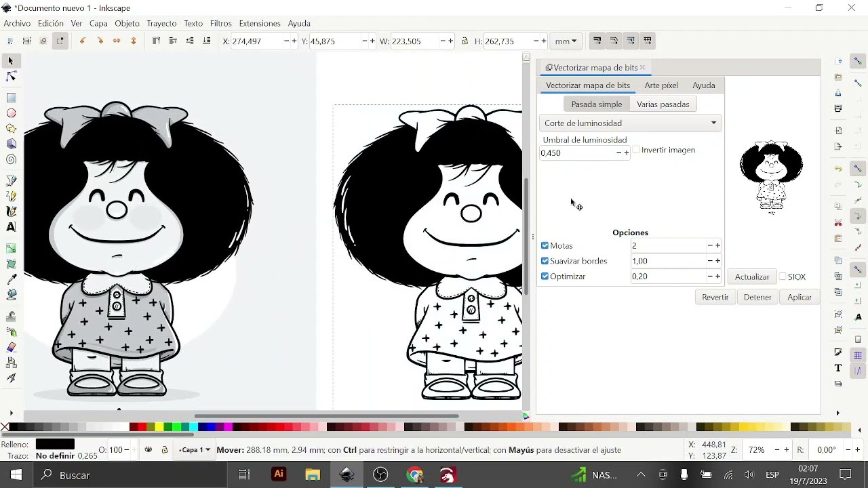Viewport: 868px width, 488px height.
Task: Click Rotate 90° clockwise icon
Action: tap(100, 41)
